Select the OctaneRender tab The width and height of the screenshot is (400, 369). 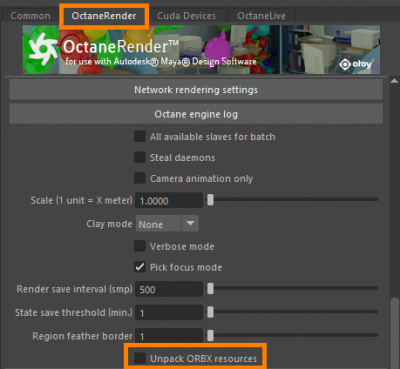(104, 16)
